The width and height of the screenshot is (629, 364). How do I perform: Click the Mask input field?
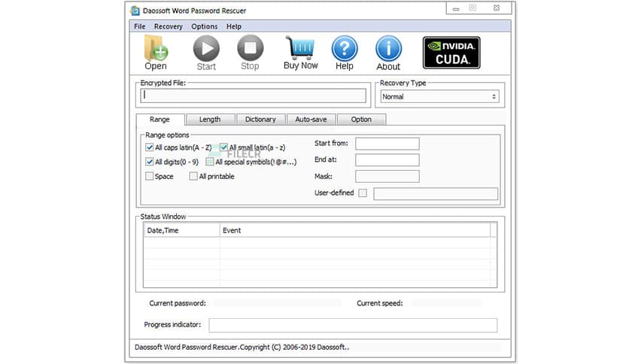(x=387, y=177)
